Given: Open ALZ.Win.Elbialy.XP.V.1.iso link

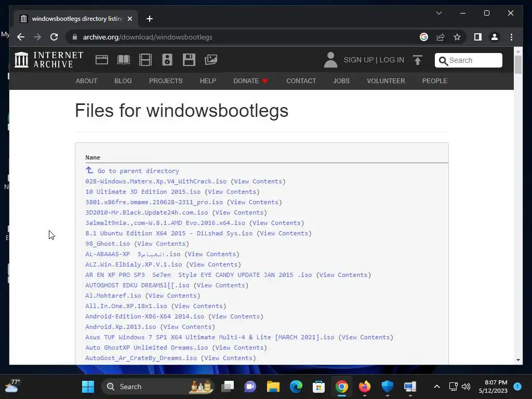Looking at the screenshot, I should pyautogui.click(x=134, y=264).
